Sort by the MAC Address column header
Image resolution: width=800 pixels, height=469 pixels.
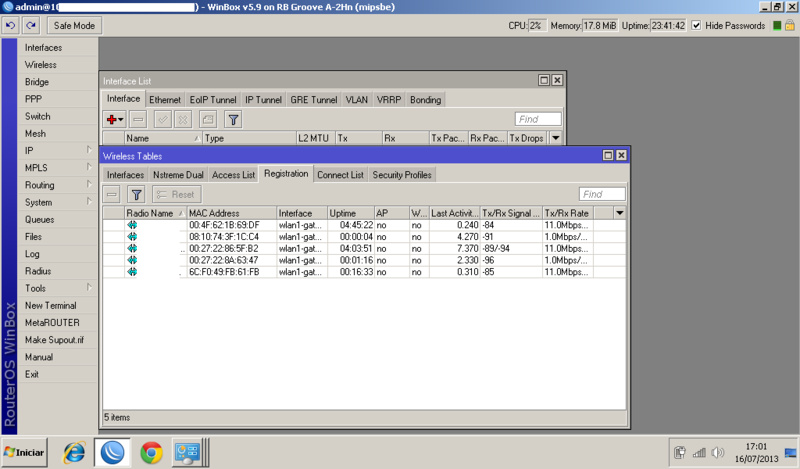[232, 213]
